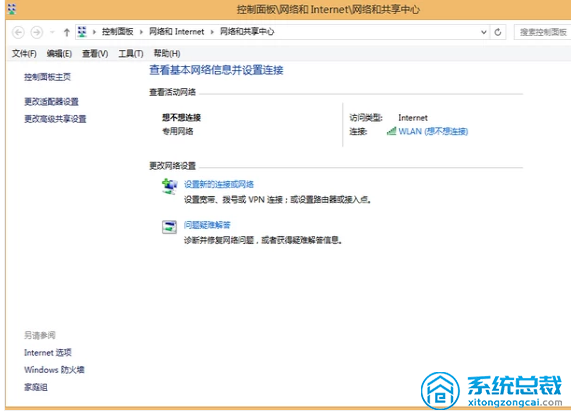Viewport: 571px width, 411px height.
Task: Expand the address bar history dropdown
Action: click(484, 32)
